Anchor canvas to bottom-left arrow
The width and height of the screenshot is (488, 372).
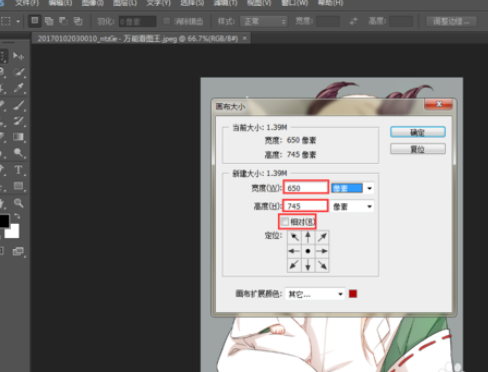(x=294, y=265)
